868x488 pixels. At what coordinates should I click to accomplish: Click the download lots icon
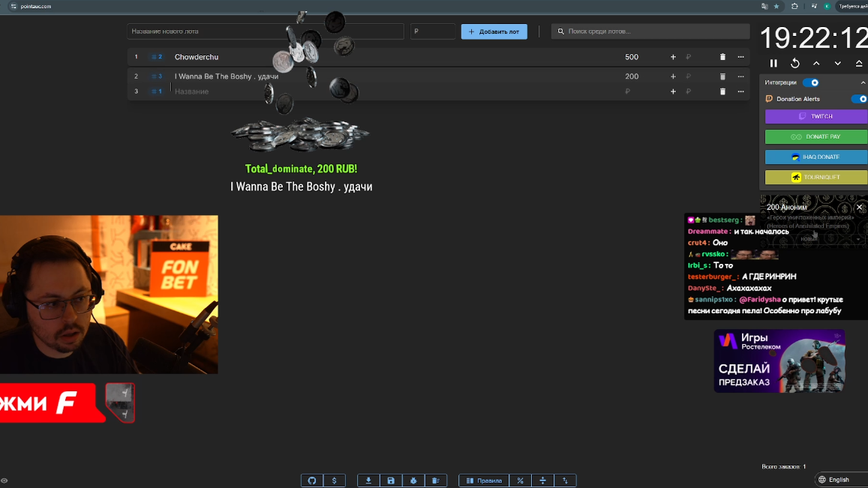pyautogui.click(x=368, y=481)
